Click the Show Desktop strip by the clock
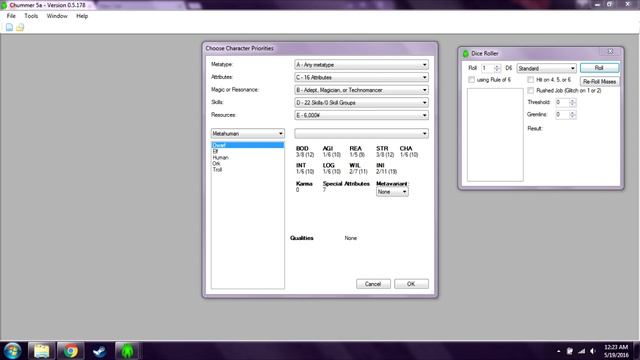 coord(637,351)
